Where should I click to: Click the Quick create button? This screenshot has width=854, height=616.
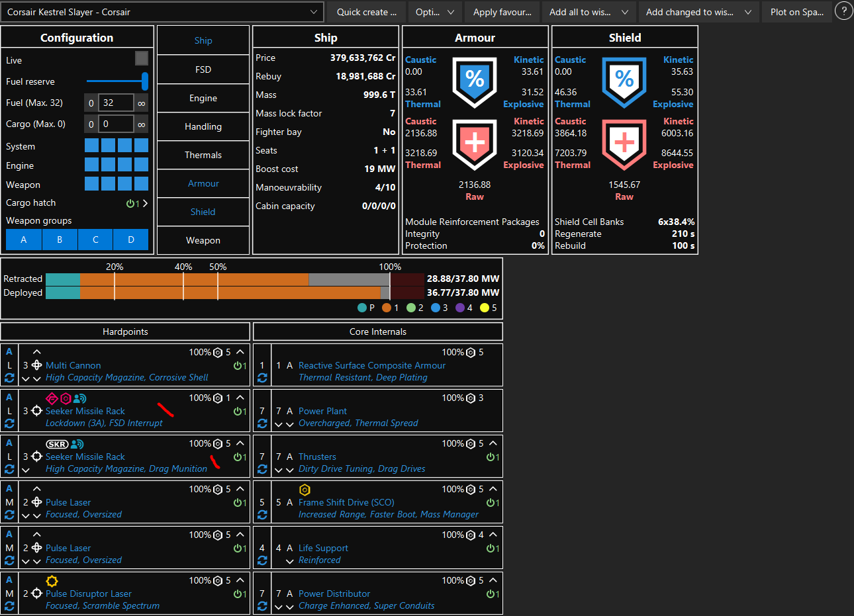pyautogui.click(x=367, y=12)
